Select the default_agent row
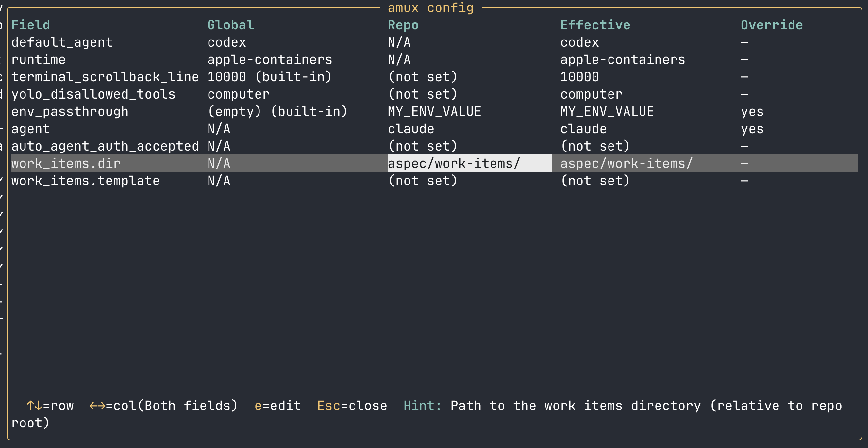The height and width of the screenshot is (448, 868). (62, 42)
